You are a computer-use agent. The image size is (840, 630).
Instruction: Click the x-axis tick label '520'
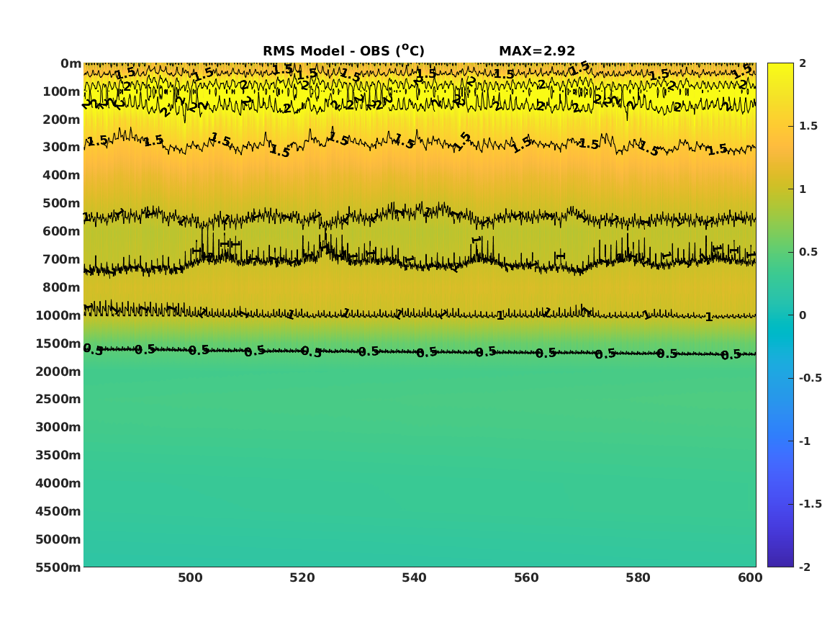pyautogui.click(x=302, y=578)
